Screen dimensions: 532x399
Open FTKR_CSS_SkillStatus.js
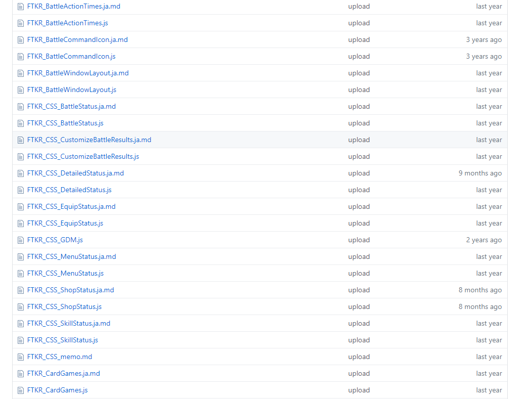point(62,340)
